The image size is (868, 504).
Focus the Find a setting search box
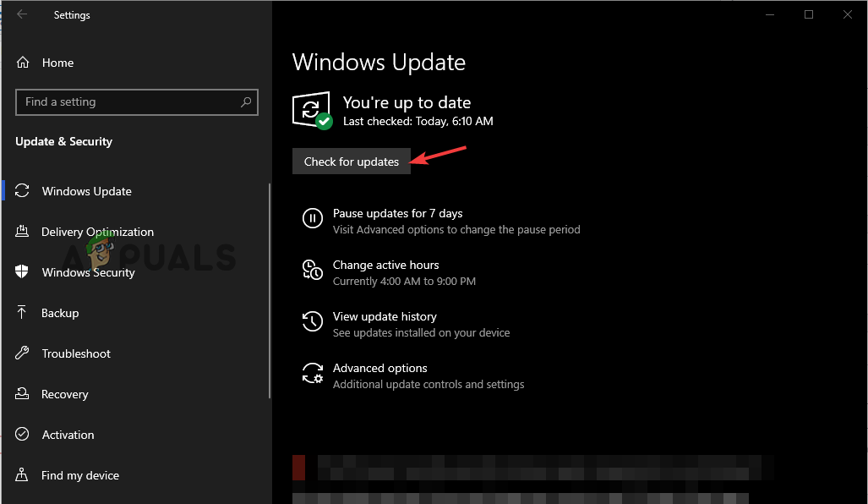(137, 102)
